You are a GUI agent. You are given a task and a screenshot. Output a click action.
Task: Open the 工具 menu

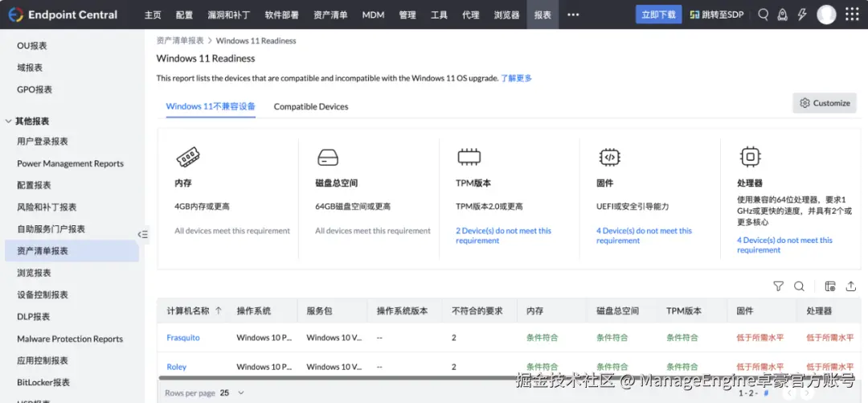(439, 15)
